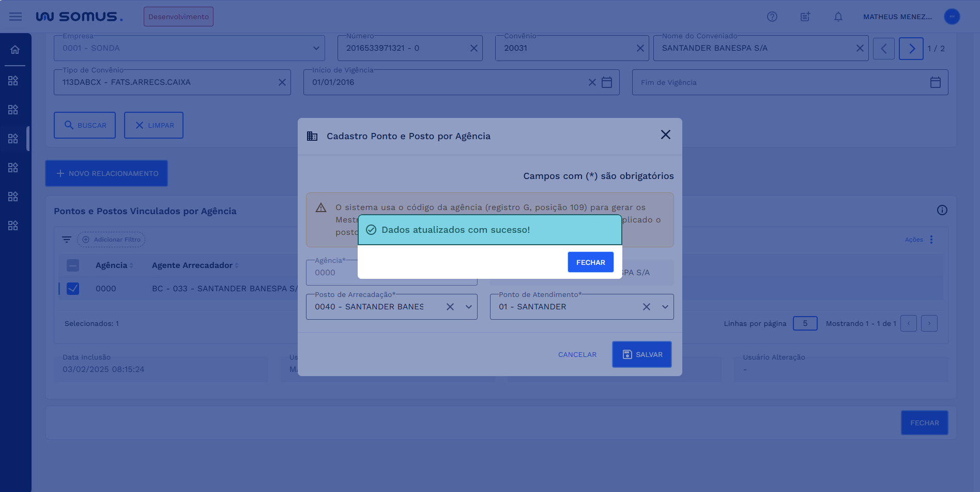
Task: Toggle the select-all checkbox in table header
Action: tap(73, 265)
